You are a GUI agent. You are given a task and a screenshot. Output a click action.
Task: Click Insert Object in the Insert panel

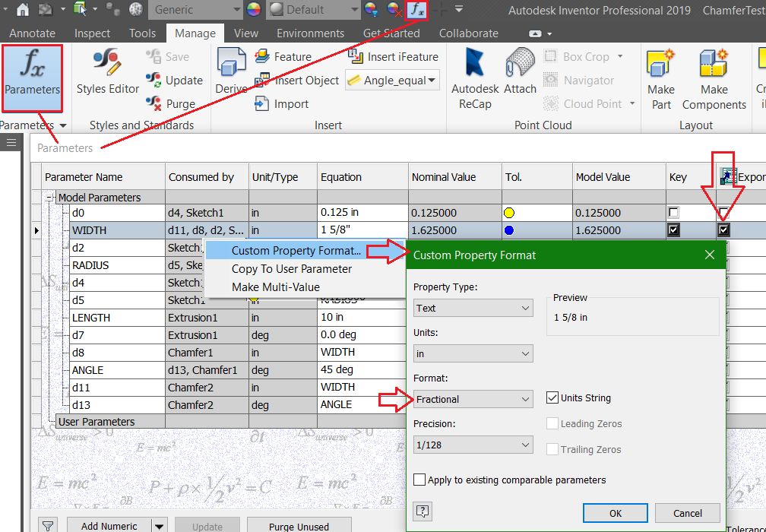click(296, 80)
